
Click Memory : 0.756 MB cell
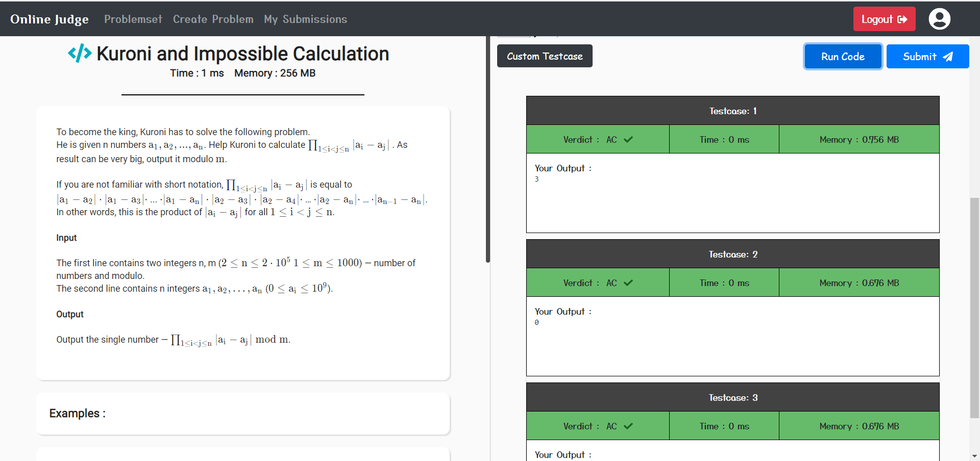tap(859, 139)
